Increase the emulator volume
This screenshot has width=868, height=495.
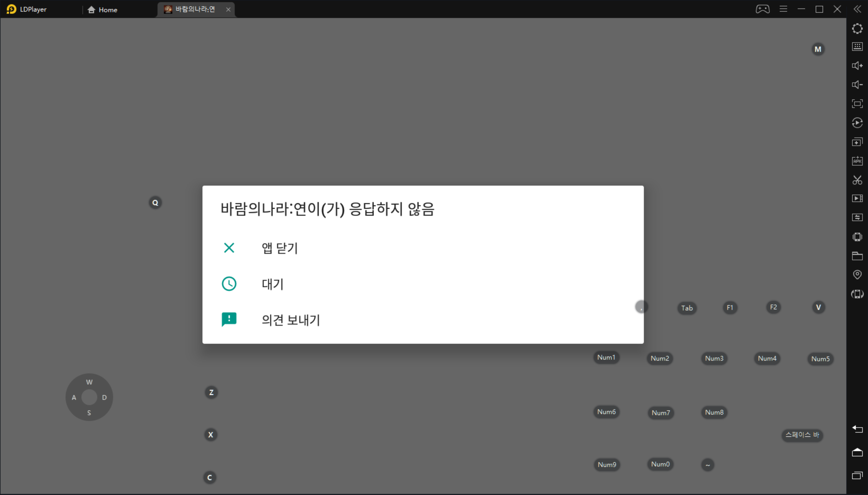857,66
